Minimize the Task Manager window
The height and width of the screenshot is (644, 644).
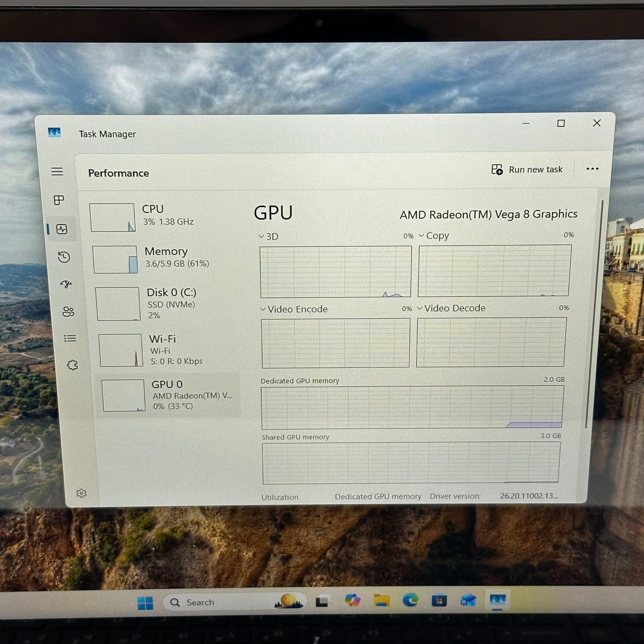526,123
